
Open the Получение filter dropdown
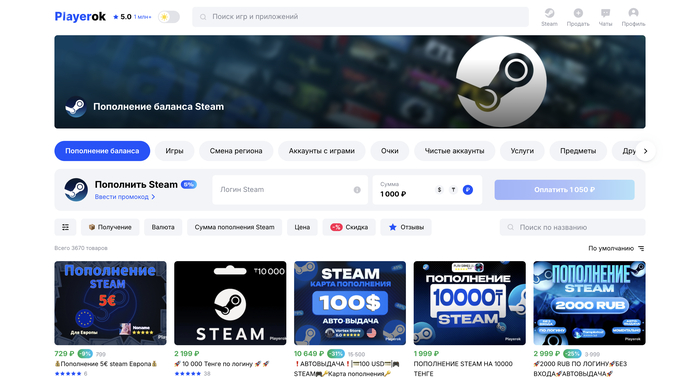(x=110, y=227)
